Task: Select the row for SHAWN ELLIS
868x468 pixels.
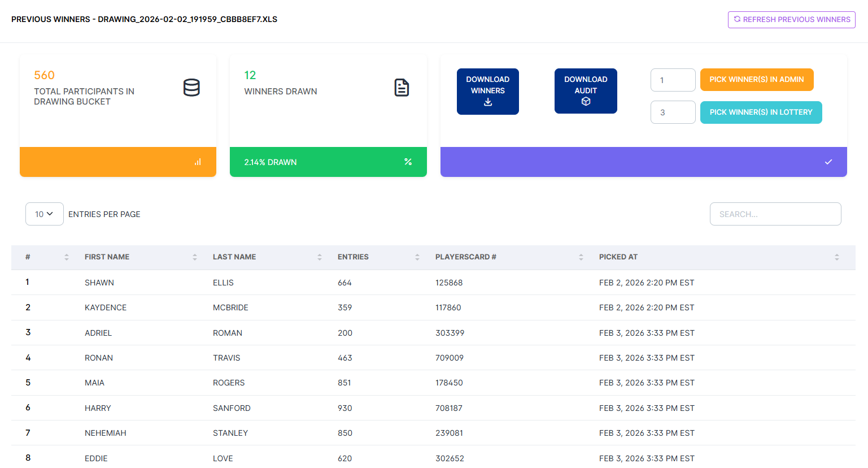Action: pos(226,282)
